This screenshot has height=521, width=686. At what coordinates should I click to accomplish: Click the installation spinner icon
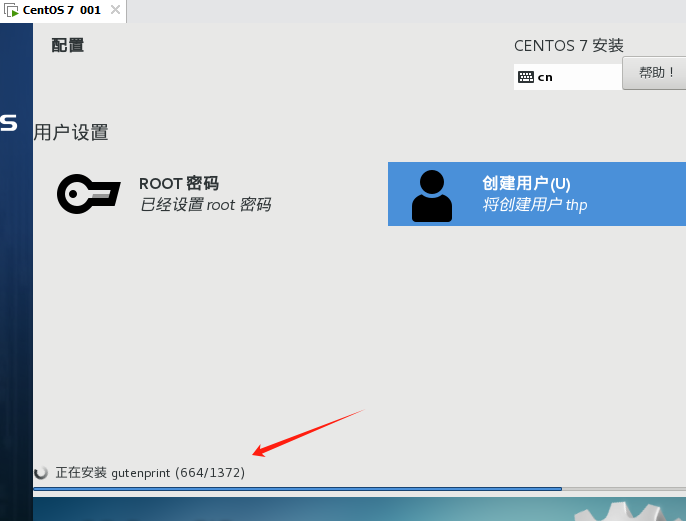point(41,472)
